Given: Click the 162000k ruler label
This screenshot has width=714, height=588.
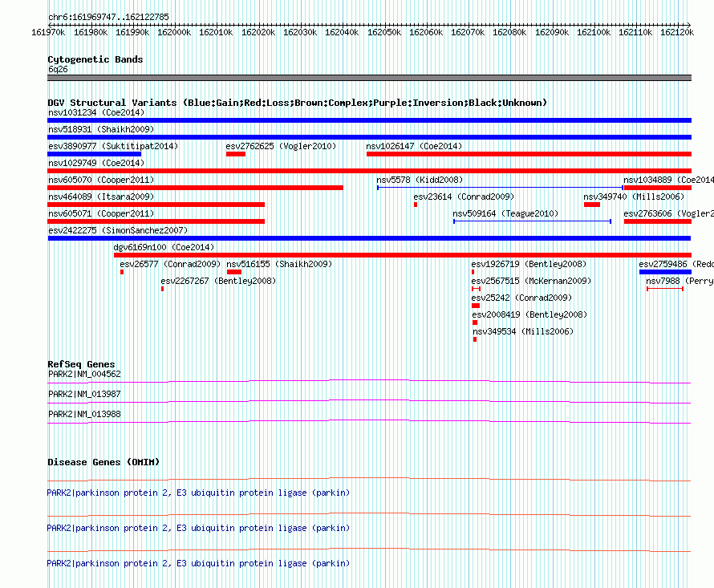Looking at the screenshot, I should [174, 33].
